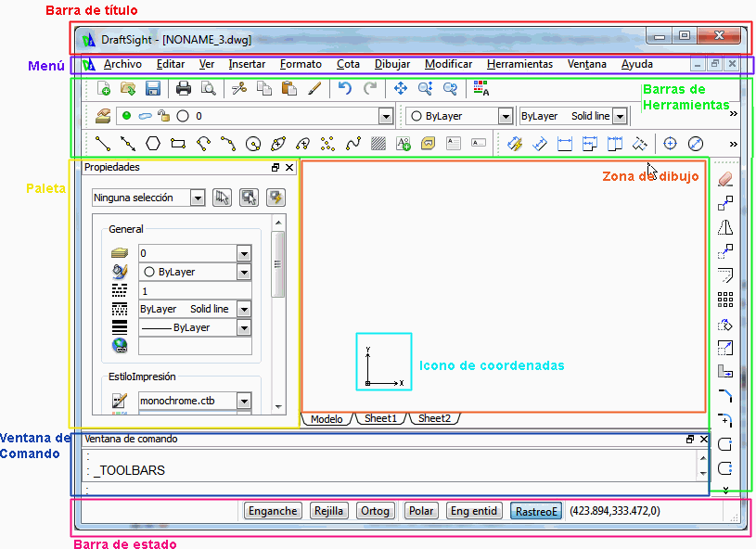Activate the Pan four-arrow tool
The width and height of the screenshot is (756, 549).
[400, 88]
